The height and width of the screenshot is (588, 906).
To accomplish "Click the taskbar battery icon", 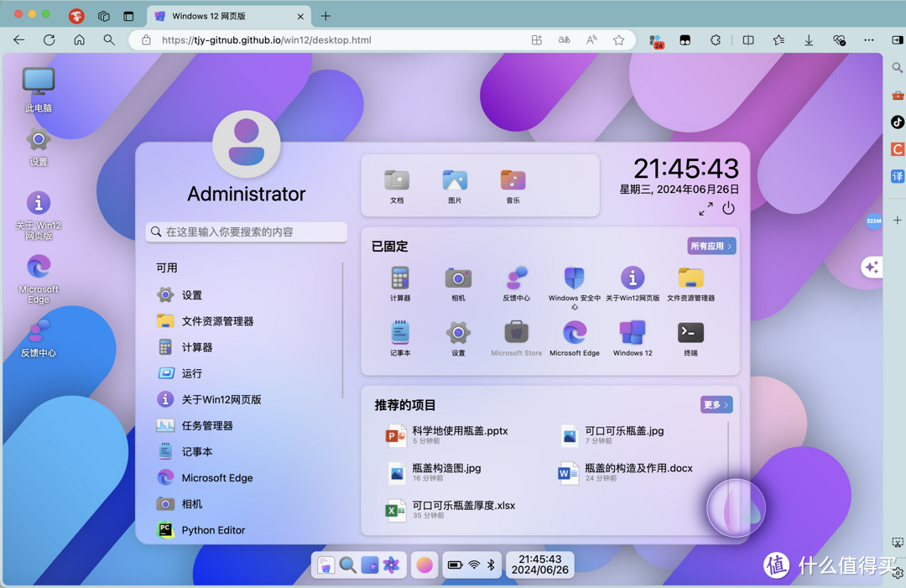I will (456, 565).
